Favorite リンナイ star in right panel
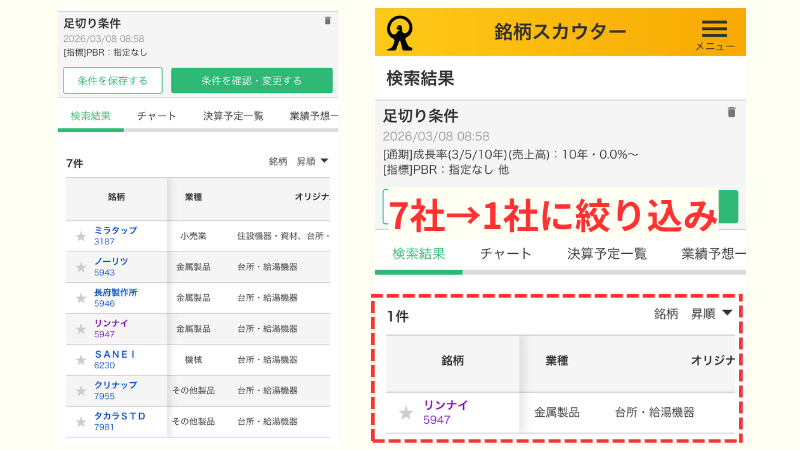Screen dimensions: 800x450 pos(406,412)
